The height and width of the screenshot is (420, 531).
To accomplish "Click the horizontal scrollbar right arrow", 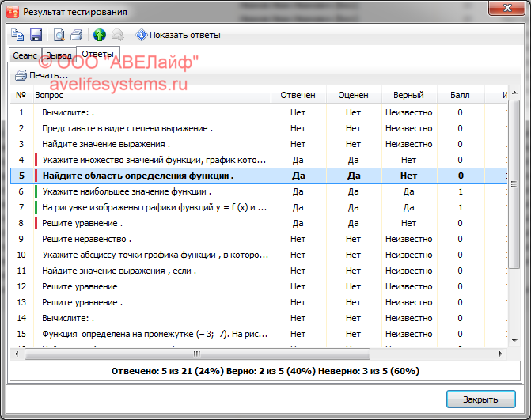I will pyautogui.click(x=501, y=354).
